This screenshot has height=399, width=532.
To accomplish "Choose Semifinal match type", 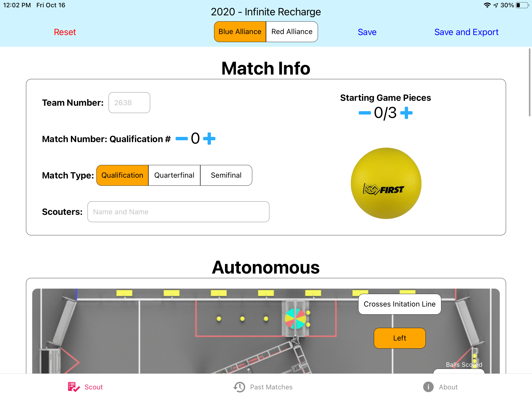I will [226, 175].
